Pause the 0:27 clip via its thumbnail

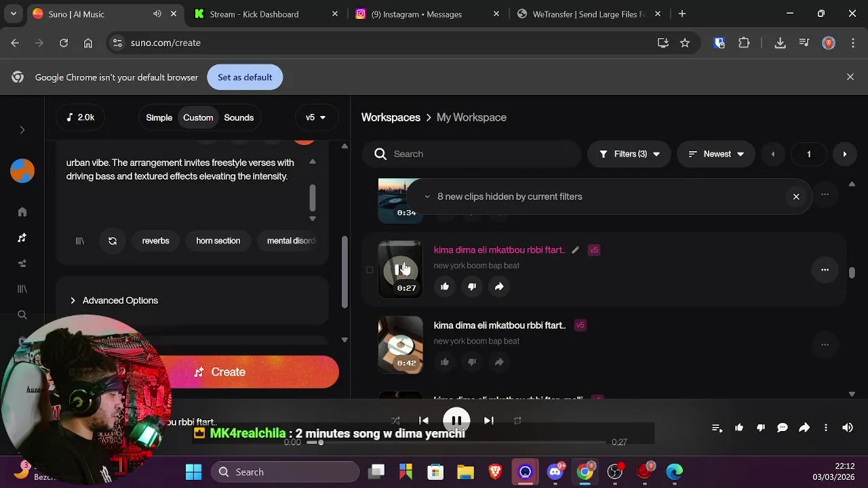click(x=400, y=269)
